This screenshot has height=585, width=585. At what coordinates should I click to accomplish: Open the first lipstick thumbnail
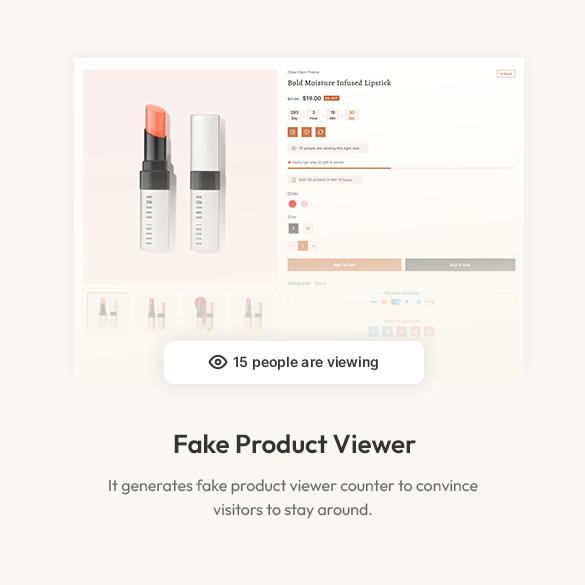click(108, 313)
